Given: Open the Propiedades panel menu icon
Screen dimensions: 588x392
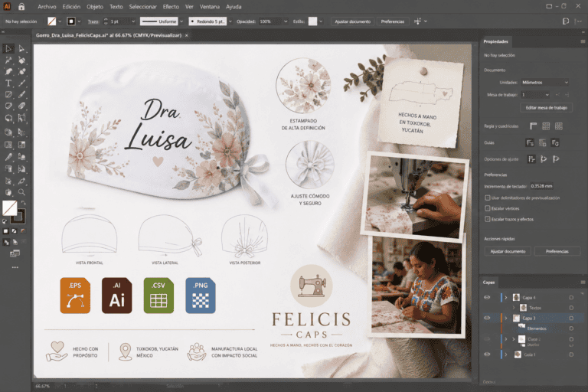Looking at the screenshot, I should [583, 41].
